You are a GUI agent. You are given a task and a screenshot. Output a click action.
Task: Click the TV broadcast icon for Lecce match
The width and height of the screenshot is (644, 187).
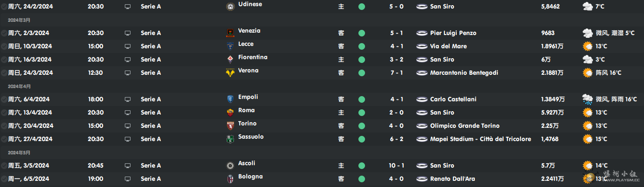pyautogui.click(x=128, y=46)
